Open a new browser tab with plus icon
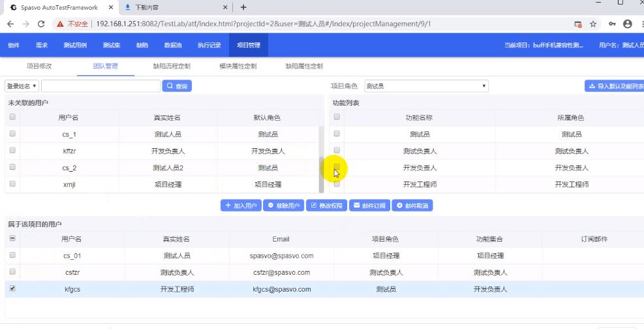Image resolution: width=644 pixels, height=329 pixels. [243, 7]
